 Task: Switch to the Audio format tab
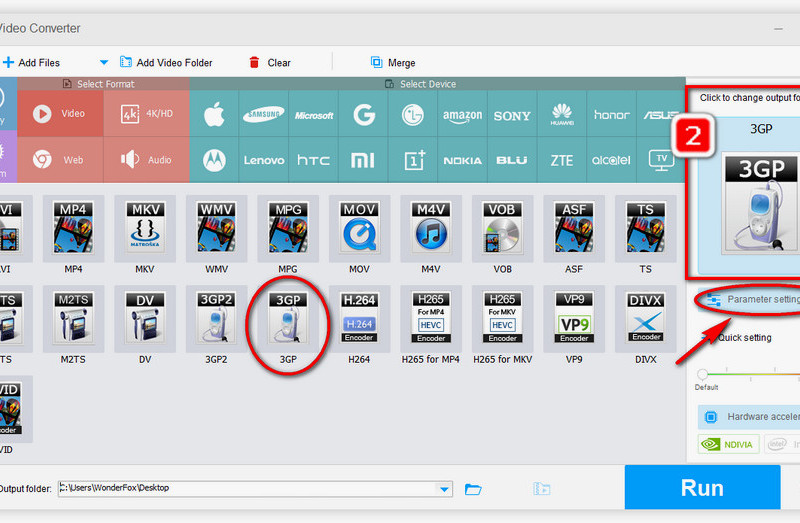point(146,160)
